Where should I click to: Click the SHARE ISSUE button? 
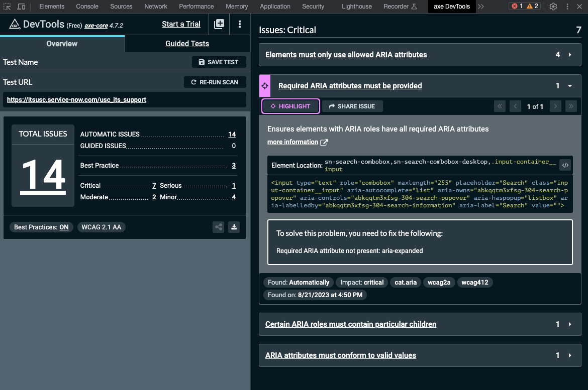[x=352, y=106]
